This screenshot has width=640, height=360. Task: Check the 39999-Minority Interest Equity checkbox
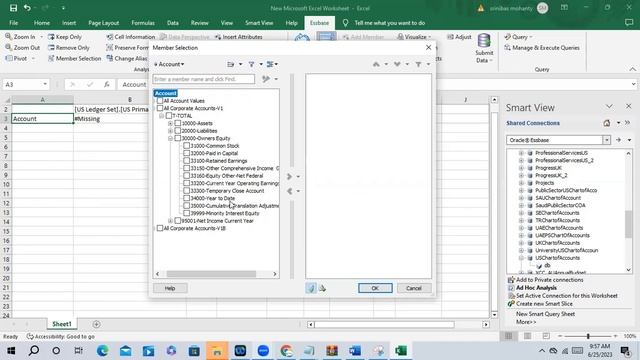(187, 213)
